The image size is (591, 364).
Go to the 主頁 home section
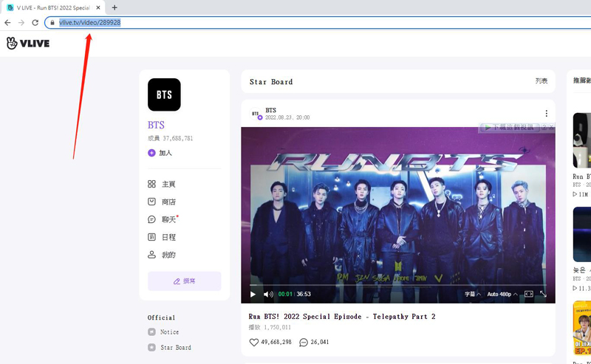(x=162, y=184)
